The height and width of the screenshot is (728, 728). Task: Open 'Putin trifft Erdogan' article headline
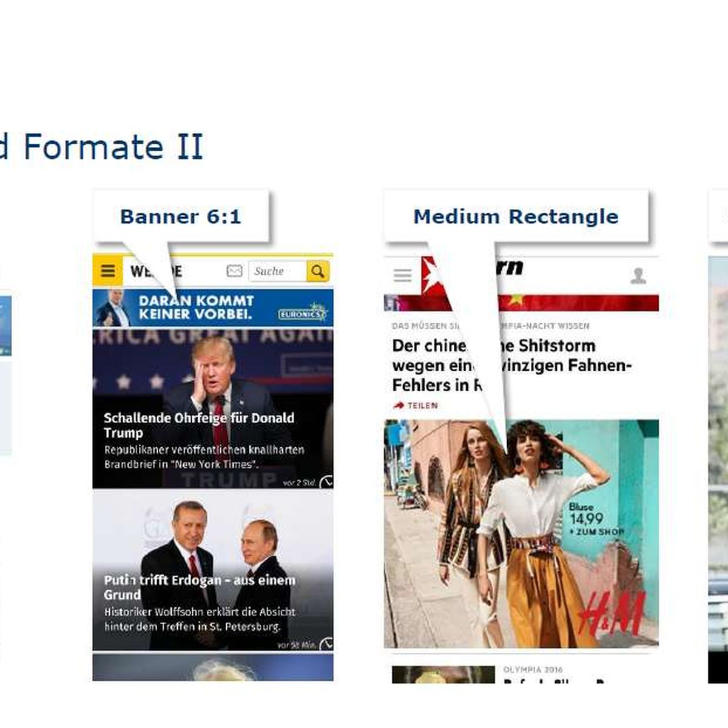pos(200,587)
